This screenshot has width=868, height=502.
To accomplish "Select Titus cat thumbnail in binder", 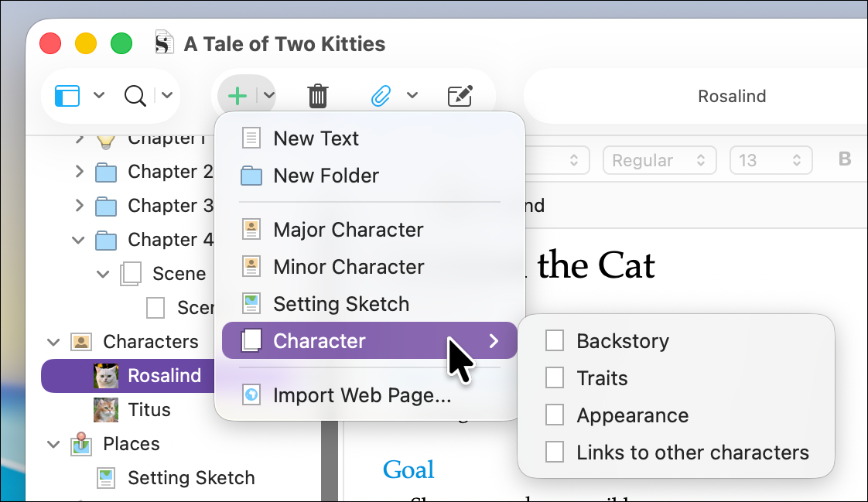I will 106,410.
